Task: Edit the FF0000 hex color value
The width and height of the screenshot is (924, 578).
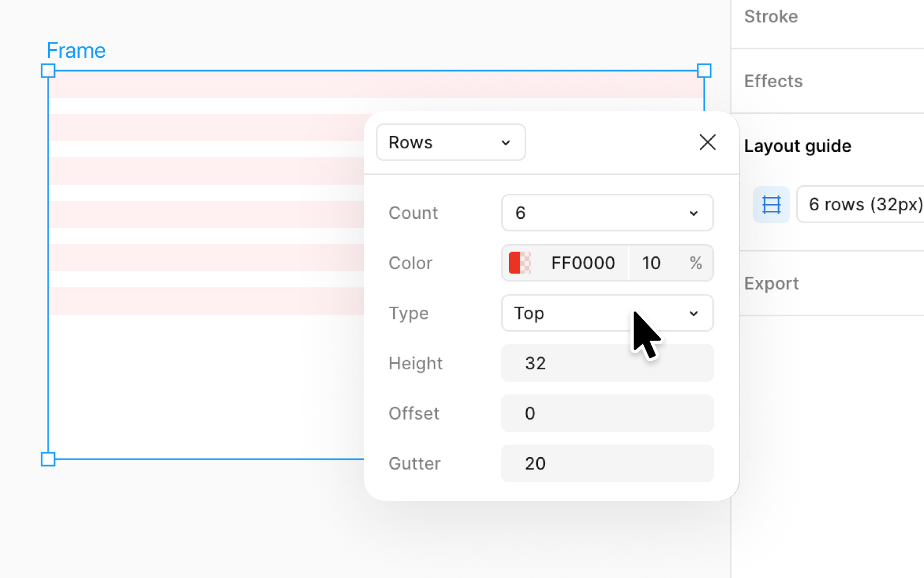Action: click(x=582, y=263)
